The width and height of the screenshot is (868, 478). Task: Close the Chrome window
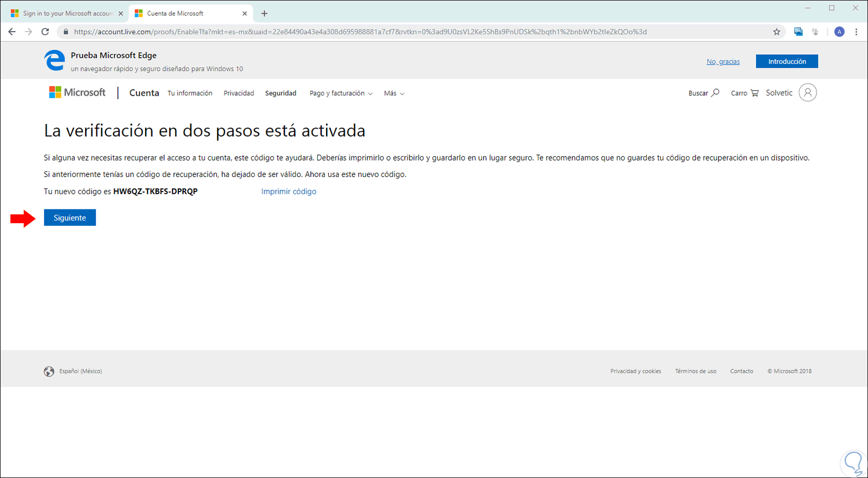click(x=856, y=8)
